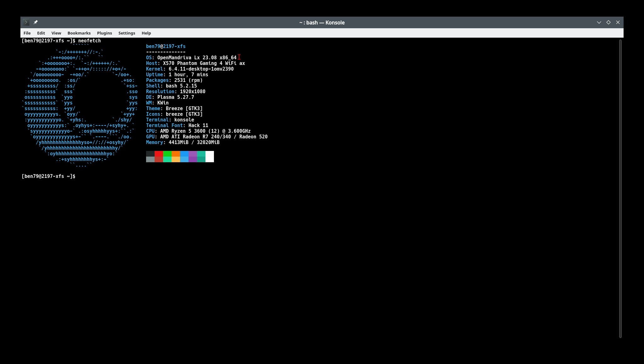This screenshot has height=364, width=644.
Task: Click the bright blue color block
Action: pos(184,154)
